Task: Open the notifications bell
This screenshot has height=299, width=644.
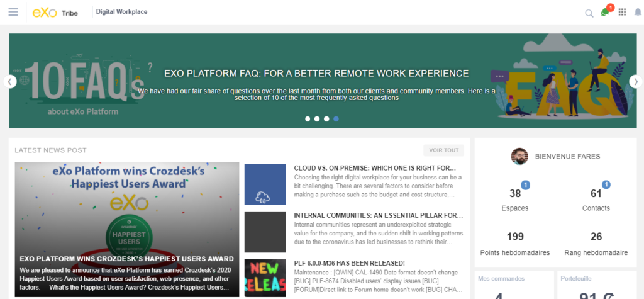Action: (x=638, y=13)
